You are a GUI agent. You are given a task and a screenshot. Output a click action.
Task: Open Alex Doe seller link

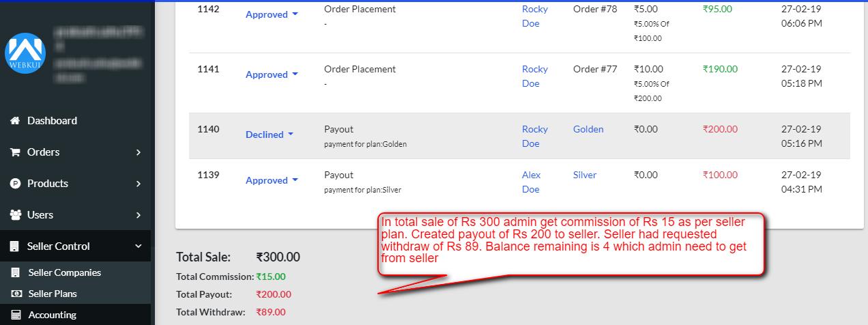(x=532, y=182)
